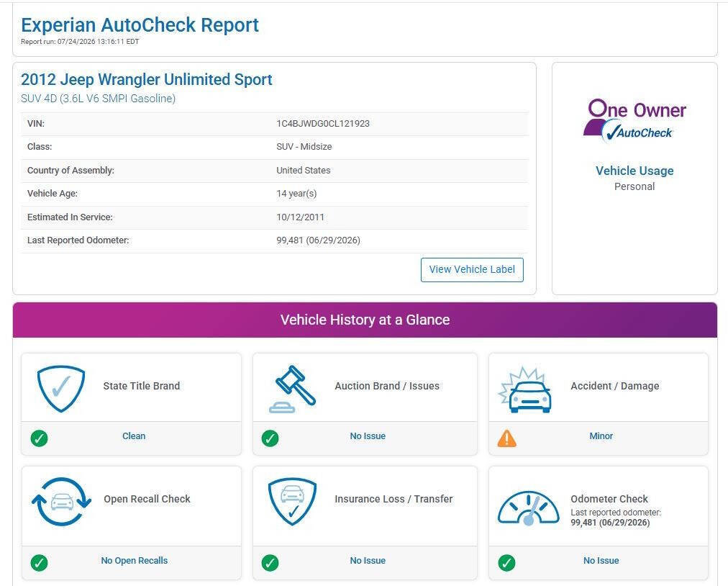Select the Clean title status link
This screenshot has width=728, height=586.
click(134, 436)
